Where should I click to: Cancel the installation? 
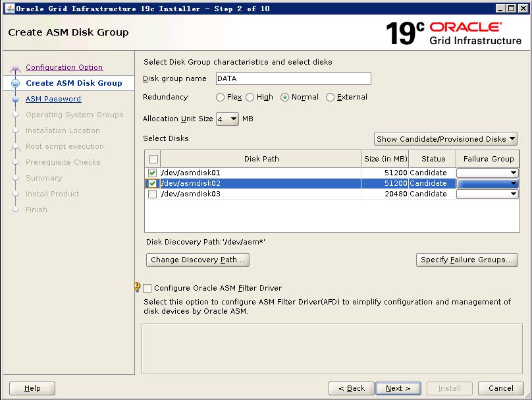[501, 388]
